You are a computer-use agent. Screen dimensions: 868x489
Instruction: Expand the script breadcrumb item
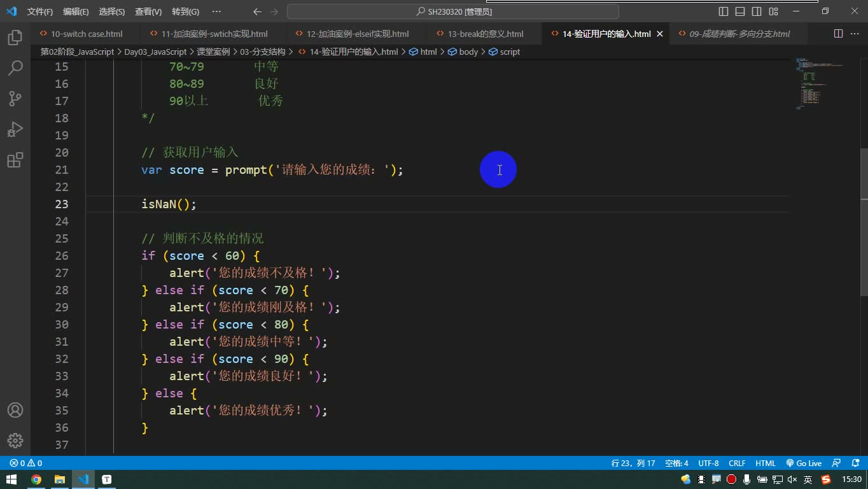tap(505, 52)
